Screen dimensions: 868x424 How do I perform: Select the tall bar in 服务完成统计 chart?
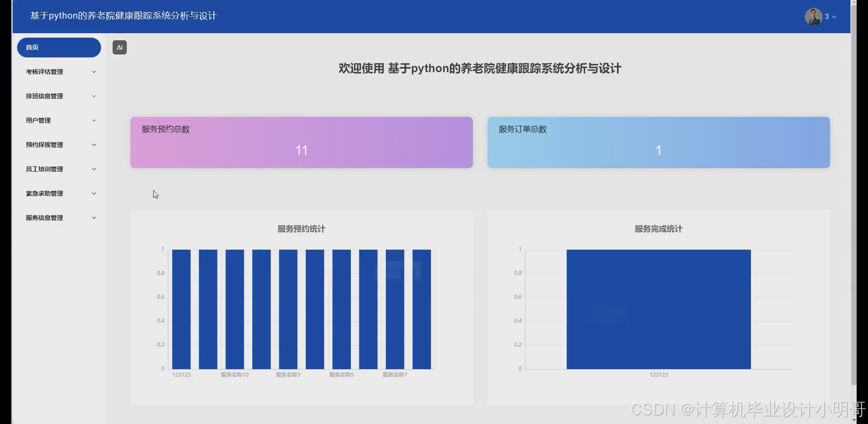[658, 309]
